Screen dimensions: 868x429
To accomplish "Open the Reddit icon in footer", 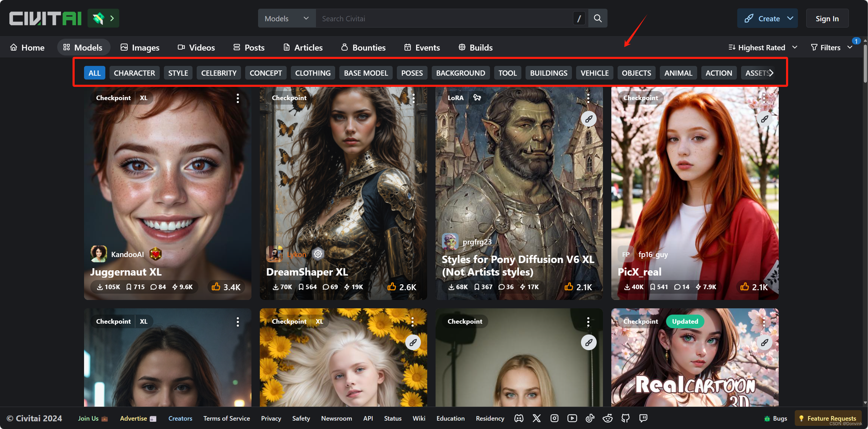I will click(x=607, y=418).
